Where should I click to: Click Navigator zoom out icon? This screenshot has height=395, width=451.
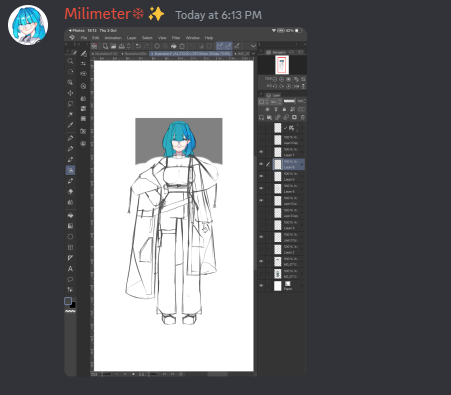click(x=275, y=79)
